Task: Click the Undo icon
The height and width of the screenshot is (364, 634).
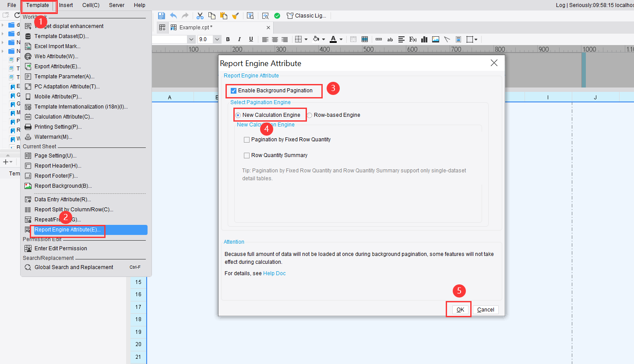Action: [x=174, y=16]
